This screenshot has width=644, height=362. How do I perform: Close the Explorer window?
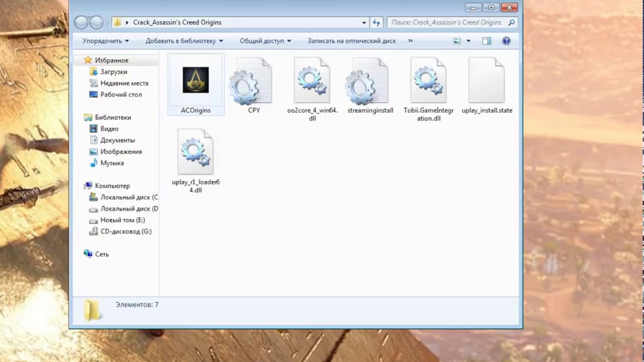click(509, 8)
